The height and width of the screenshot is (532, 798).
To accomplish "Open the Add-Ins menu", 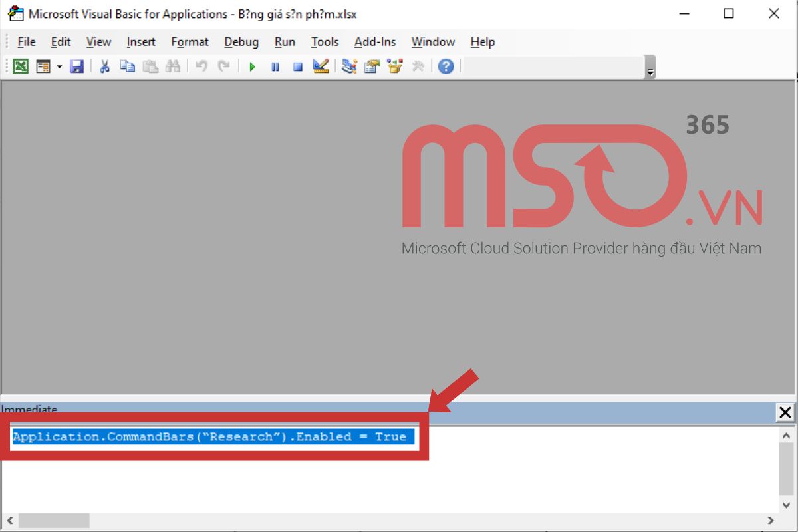I will tap(375, 41).
